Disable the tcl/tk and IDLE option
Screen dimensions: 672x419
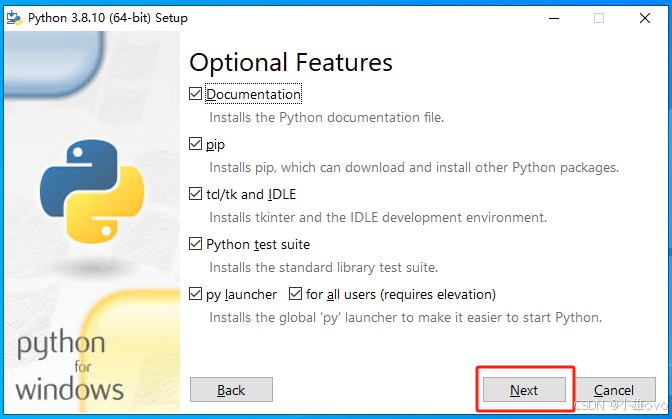click(x=195, y=194)
